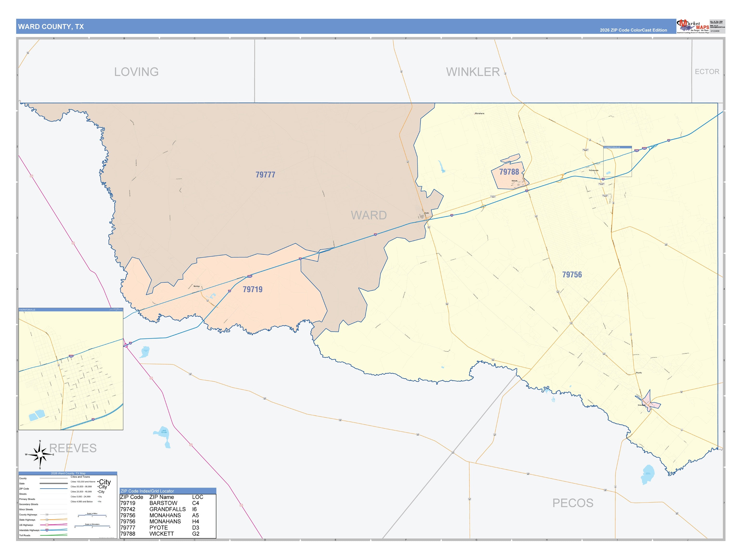The height and width of the screenshot is (560, 741).
Task: Open the Thorntonville inset map thumbnail
Action: pos(71,369)
